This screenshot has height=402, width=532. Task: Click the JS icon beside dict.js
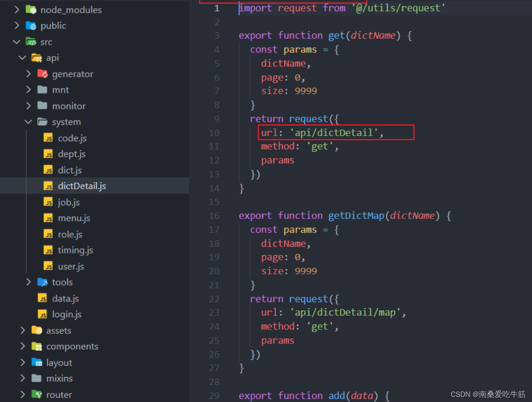click(x=48, y=170)
